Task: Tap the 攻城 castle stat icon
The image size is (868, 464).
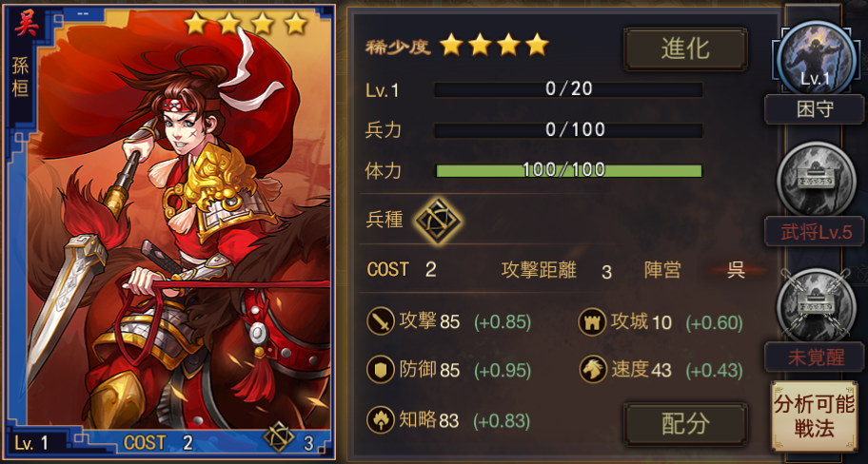Action: tap(592, 321)
